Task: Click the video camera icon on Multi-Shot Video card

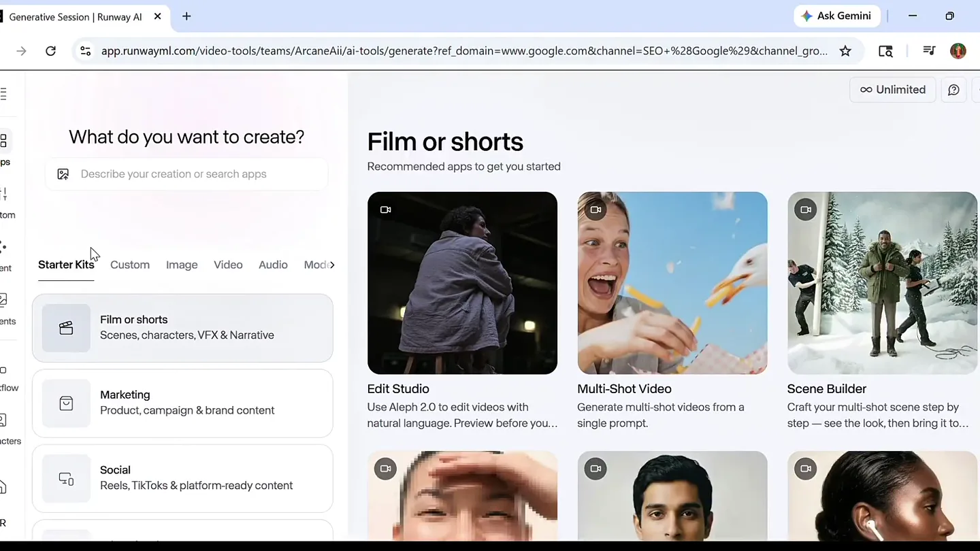Action: (x=595, y=210)
